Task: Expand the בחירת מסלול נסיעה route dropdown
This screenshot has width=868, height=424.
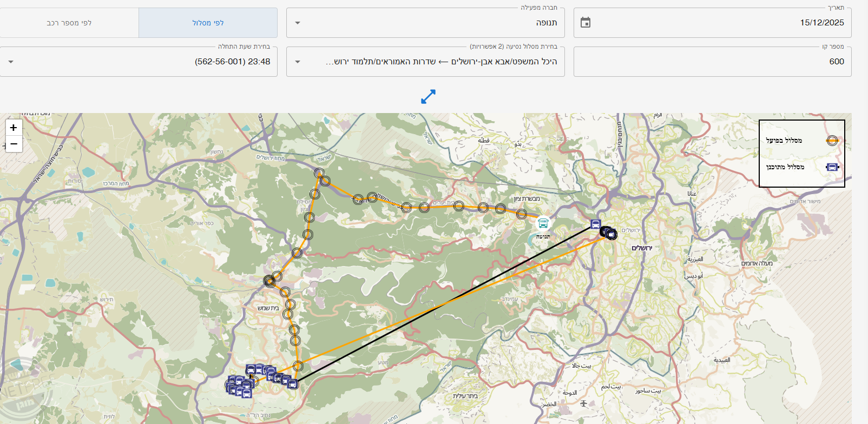Action: pos(425,62)
